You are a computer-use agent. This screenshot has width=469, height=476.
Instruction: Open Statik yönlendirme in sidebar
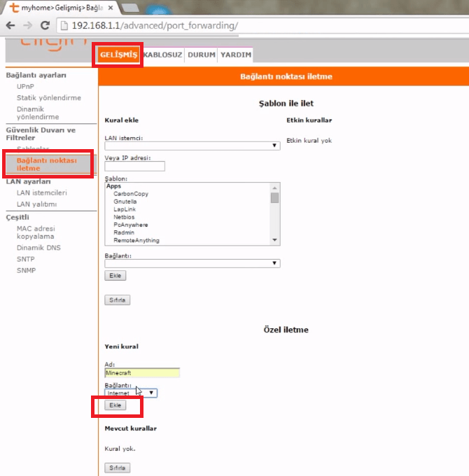pos(49,98)
